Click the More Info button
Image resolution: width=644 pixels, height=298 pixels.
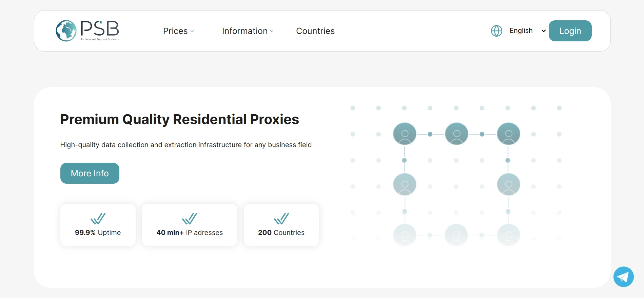pyautogui.click(x=90, y=173)
